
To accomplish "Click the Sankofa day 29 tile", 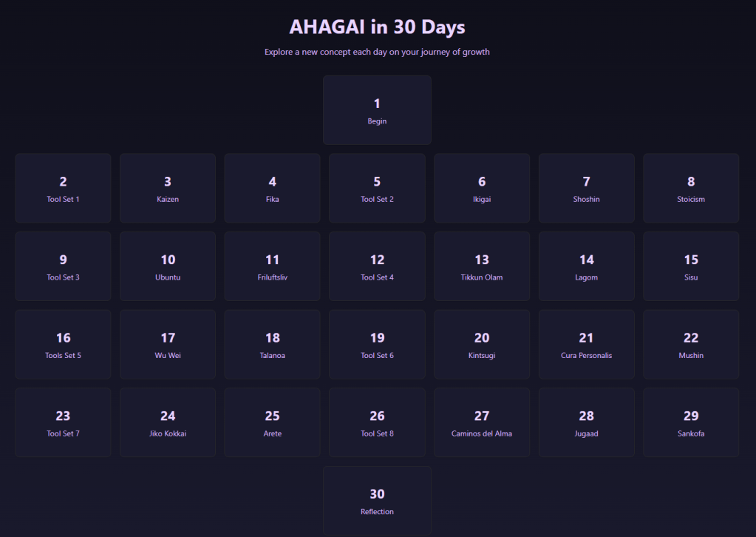I will click(x=691, y=423).
